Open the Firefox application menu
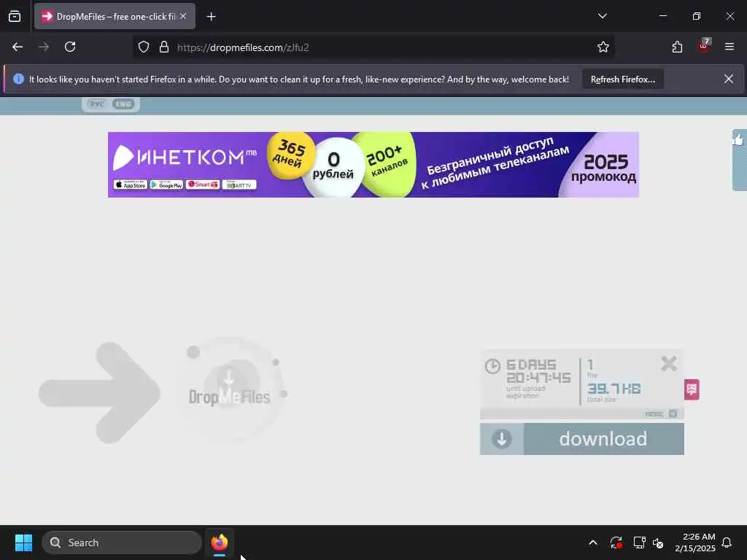The height and width of the screenshot is (560, 747). [x=729, y=47]
